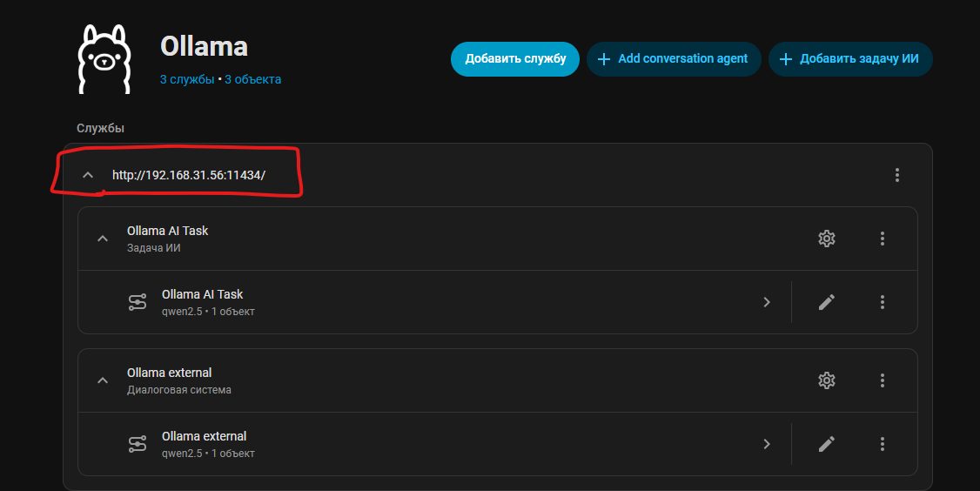Collapse the Ollama external group
Image resolution: width=980 pixels, height=491 pixels.
(103, 380)
